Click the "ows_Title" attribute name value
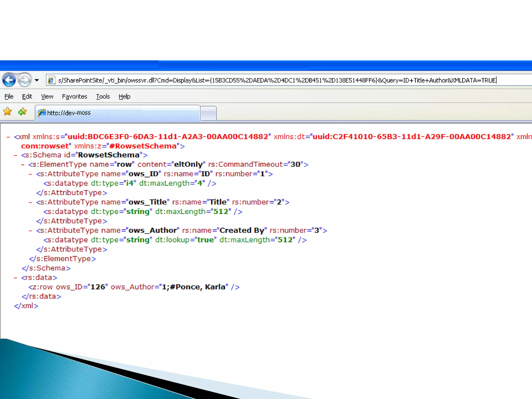Viewport: 532px width, 399px height. tap(148, 202)
